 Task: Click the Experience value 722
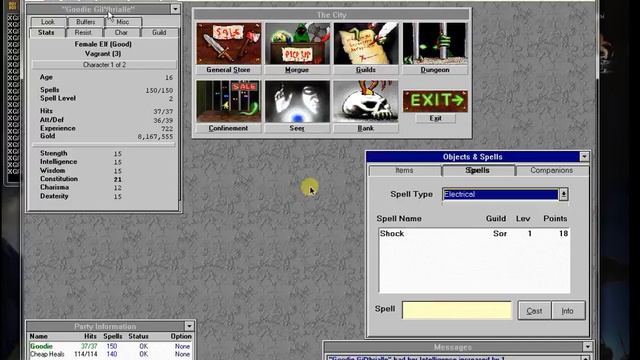[167, 129]
